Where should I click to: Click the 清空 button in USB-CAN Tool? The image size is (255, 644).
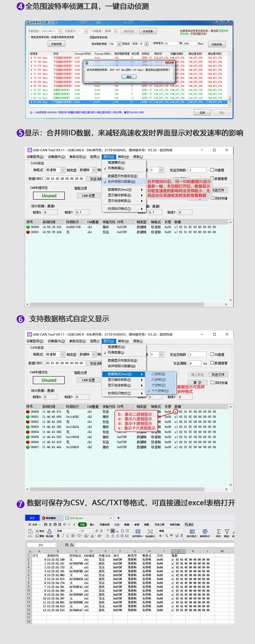[197, 383]
